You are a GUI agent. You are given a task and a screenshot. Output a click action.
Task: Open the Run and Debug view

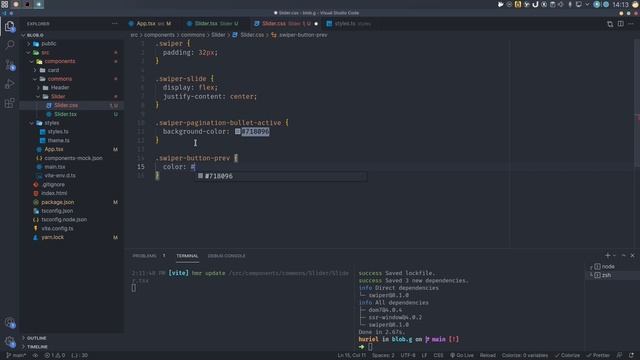[x=10, y=84]
